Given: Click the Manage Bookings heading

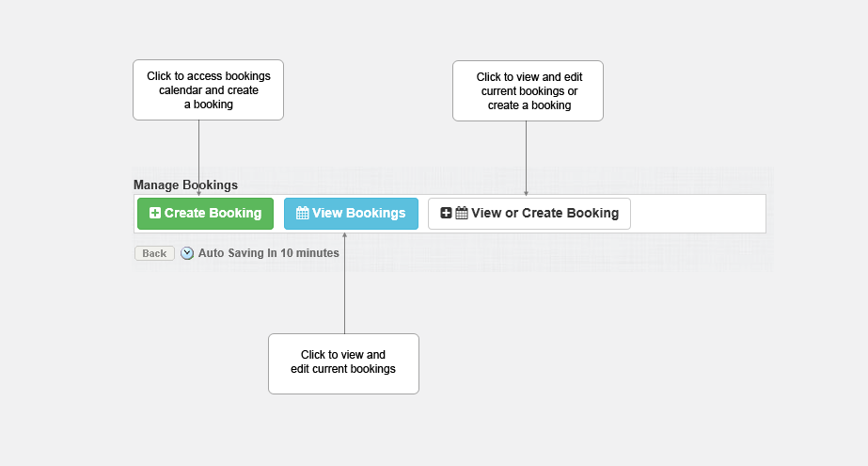Looking at the screenshot, I should (x=185, y=185).
